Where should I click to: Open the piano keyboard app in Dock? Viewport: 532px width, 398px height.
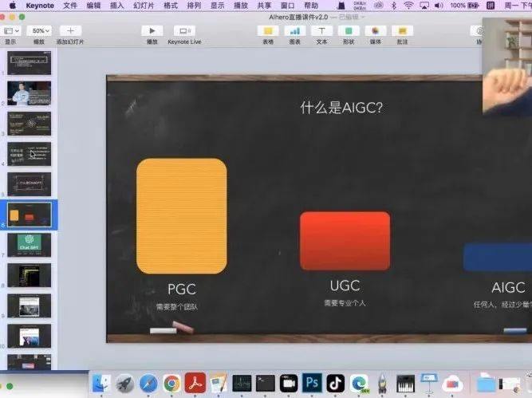pyautogui.click(x=406, y=384)
